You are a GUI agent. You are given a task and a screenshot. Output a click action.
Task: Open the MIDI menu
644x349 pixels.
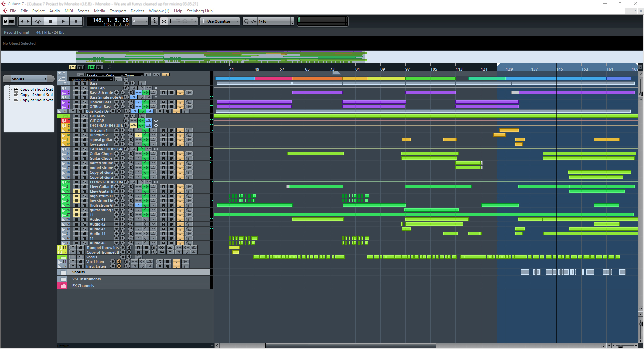69,11
